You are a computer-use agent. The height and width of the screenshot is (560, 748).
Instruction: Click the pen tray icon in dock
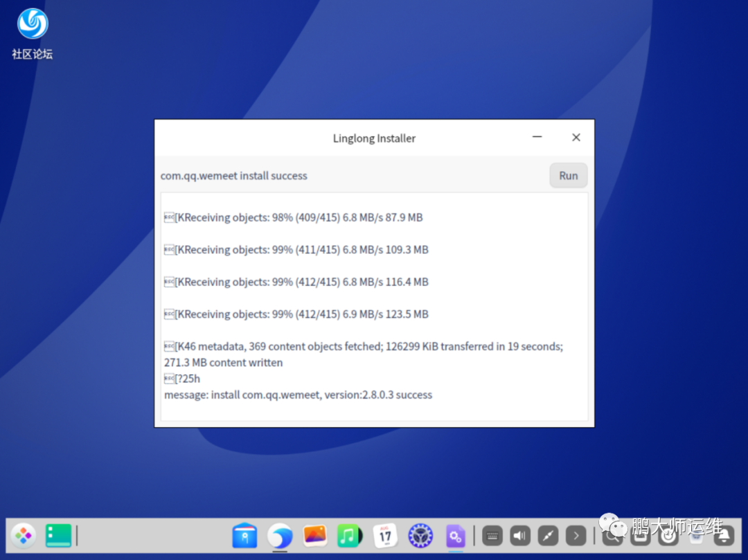548,536
